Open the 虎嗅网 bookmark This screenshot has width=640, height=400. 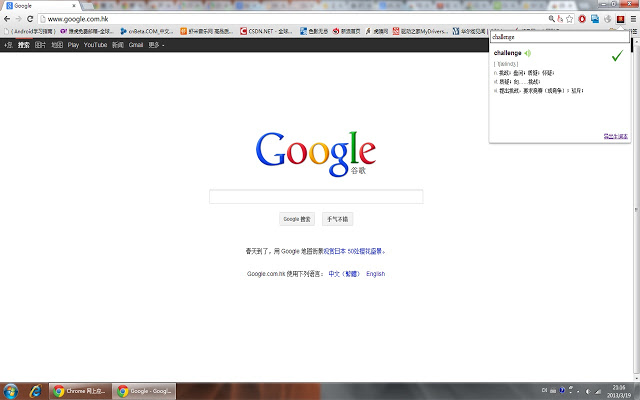[377, 31]
